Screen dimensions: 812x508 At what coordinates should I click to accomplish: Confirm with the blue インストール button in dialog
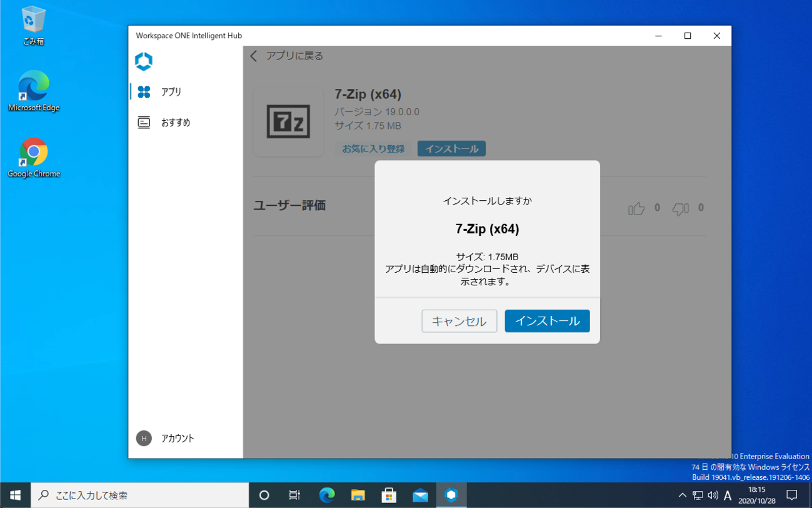(547, 321)
